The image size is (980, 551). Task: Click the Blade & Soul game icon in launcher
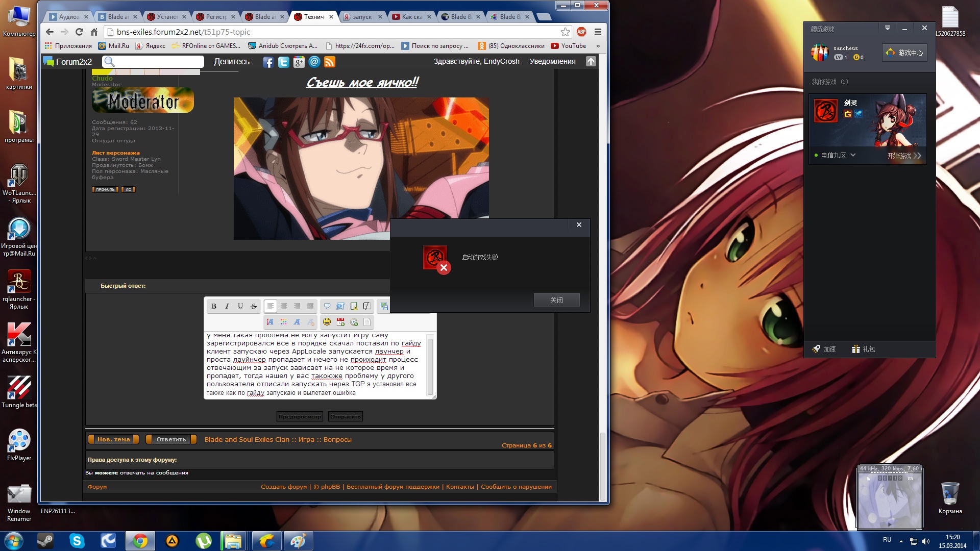click(x=825, y=111)
